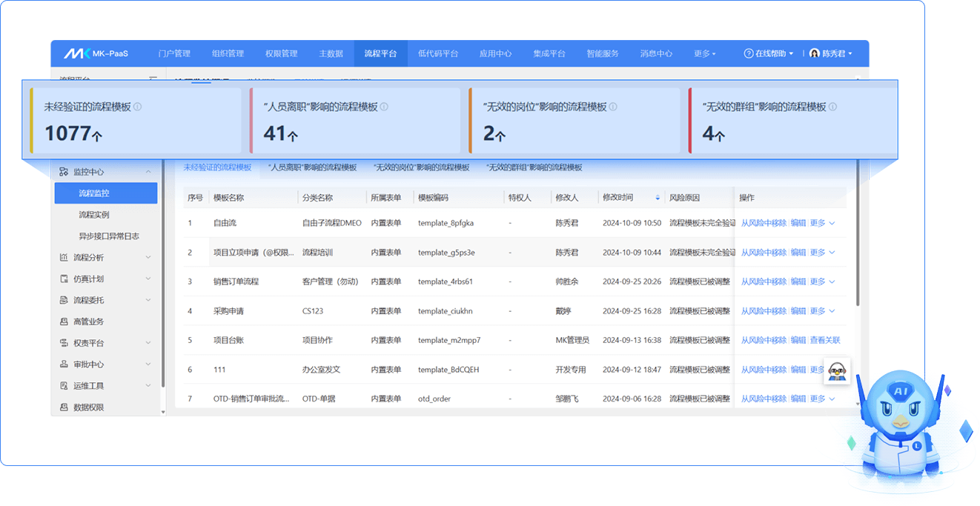Expand the 流程分析 sidebar menu

pos(148,258)
